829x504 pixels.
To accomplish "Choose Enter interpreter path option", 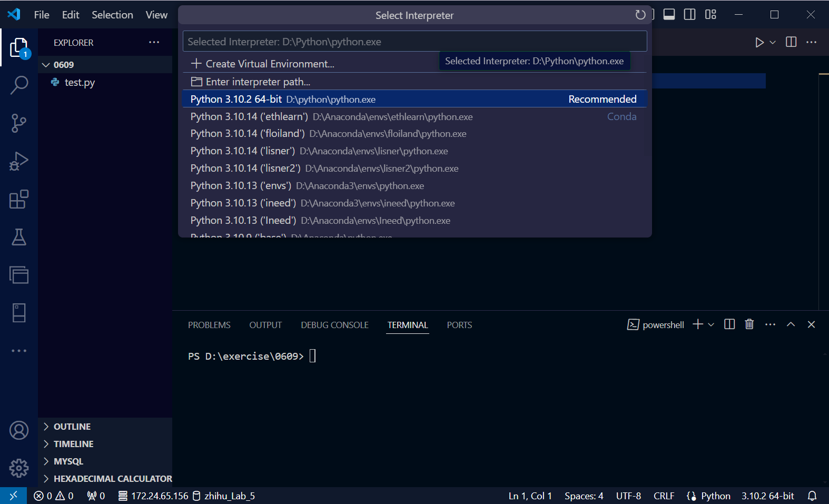I will [414, 82].
